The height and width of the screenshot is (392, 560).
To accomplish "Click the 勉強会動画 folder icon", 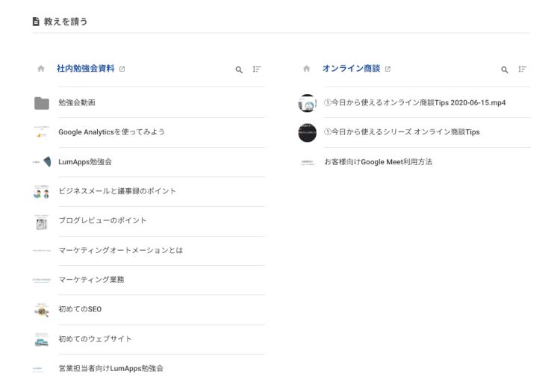I will (x=42, y=102).
